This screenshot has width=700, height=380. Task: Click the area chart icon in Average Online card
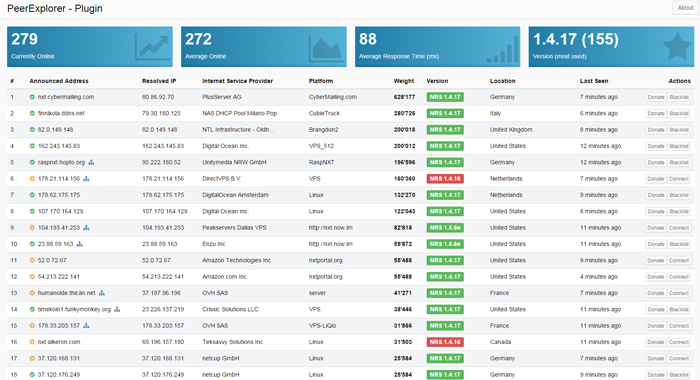pyautogui.click(x=327, y=48)
